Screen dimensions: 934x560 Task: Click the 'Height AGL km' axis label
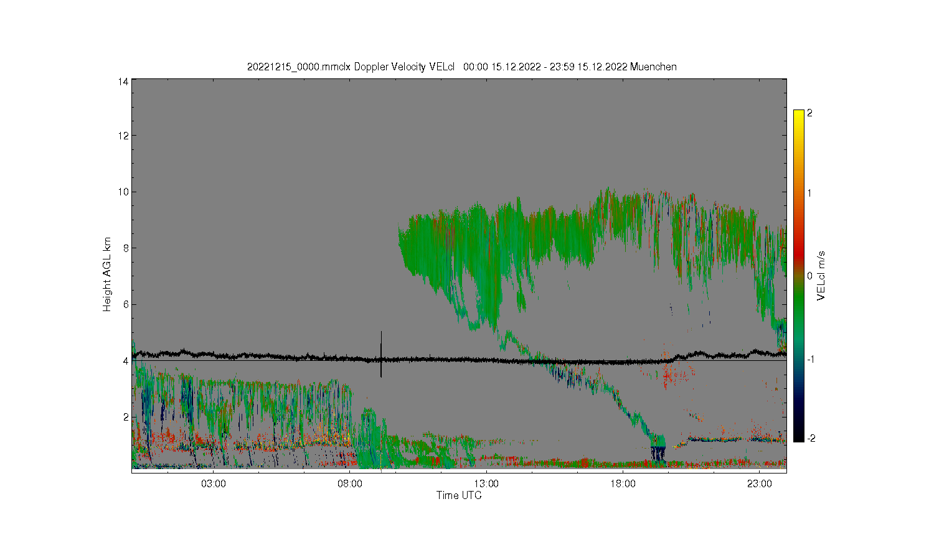coord(107,274)
